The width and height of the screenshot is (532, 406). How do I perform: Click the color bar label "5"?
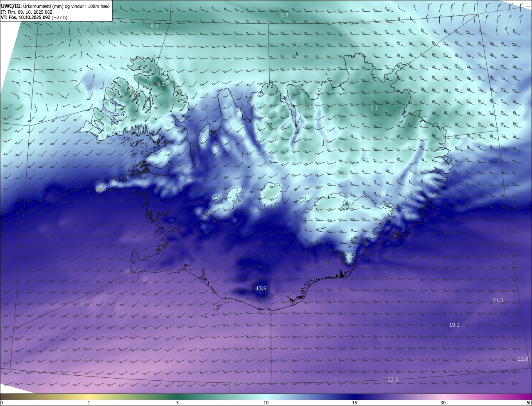177,403
